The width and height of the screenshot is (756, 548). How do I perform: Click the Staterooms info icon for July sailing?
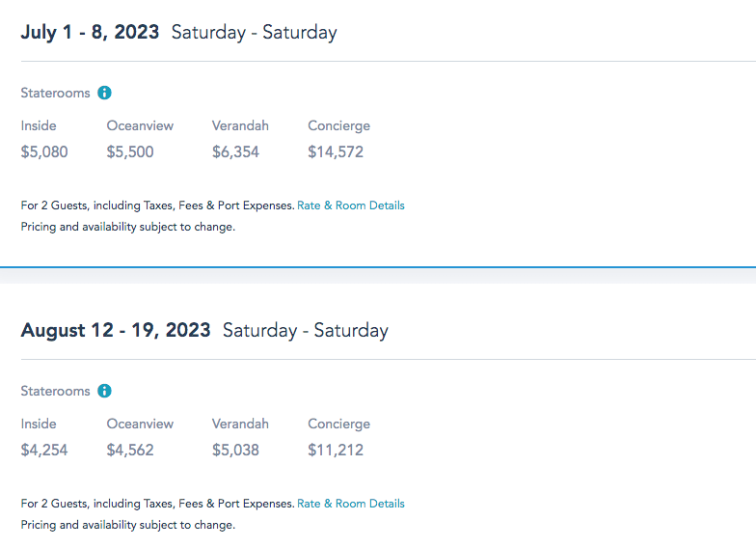coord(105,94)
